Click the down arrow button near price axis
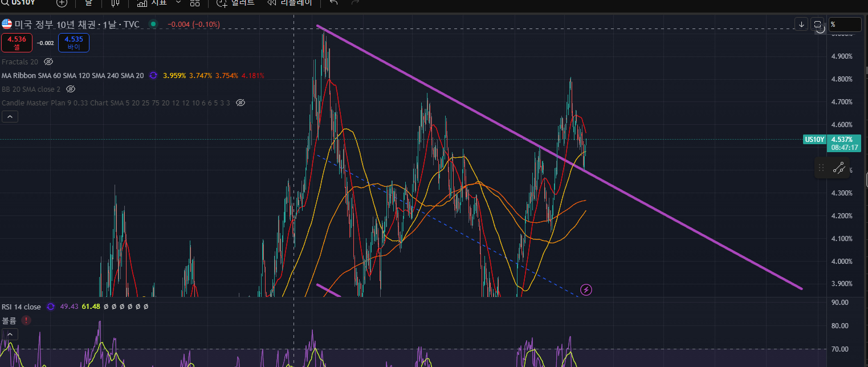868x367 pixels. pyautogui.click(x=802, y=25)
